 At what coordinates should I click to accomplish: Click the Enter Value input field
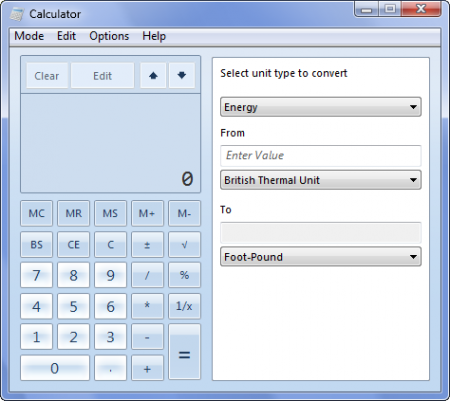point(321,156)
